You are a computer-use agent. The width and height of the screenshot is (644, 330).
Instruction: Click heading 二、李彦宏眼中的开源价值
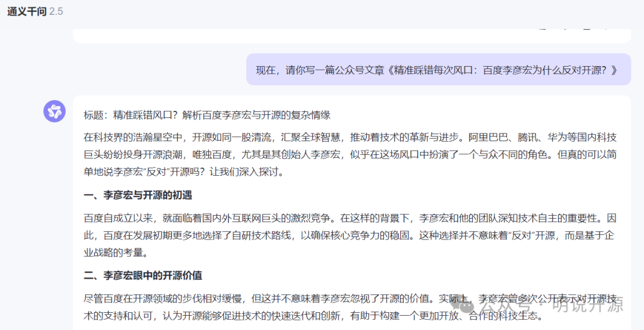tap(143, 275)
